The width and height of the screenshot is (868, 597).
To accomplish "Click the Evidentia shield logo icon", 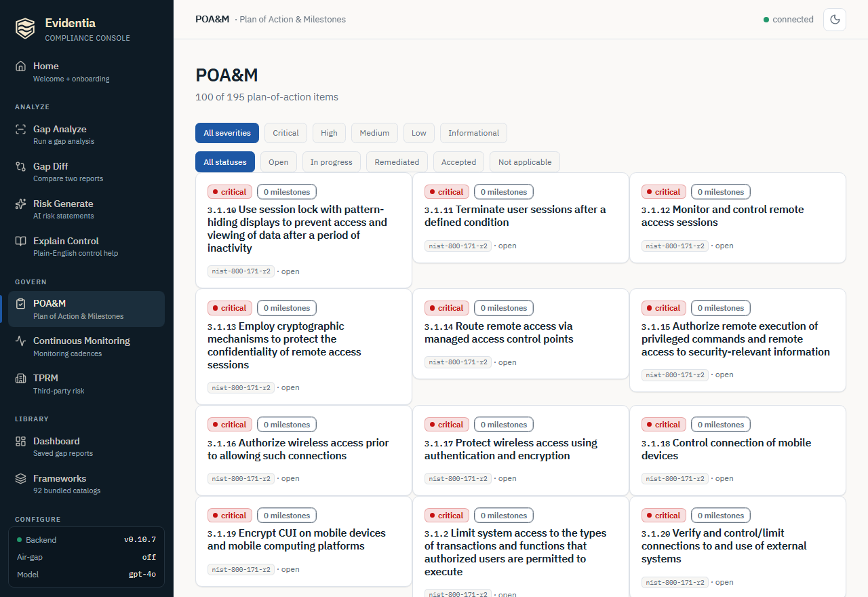I will [x=25, y=28].
